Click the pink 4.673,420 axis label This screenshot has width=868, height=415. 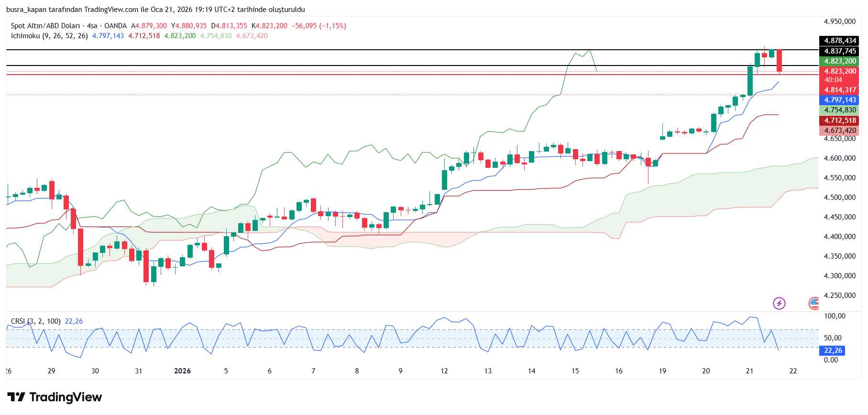click(x=840, y=131)
